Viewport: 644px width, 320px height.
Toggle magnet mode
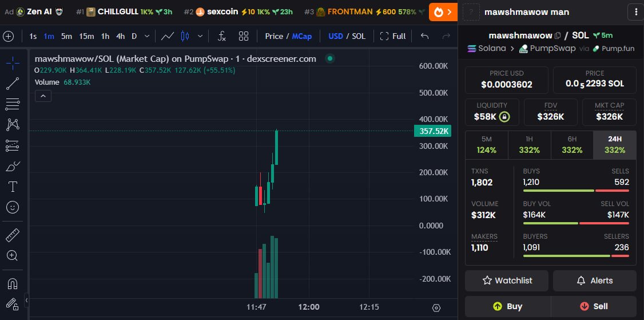[13, 284]
